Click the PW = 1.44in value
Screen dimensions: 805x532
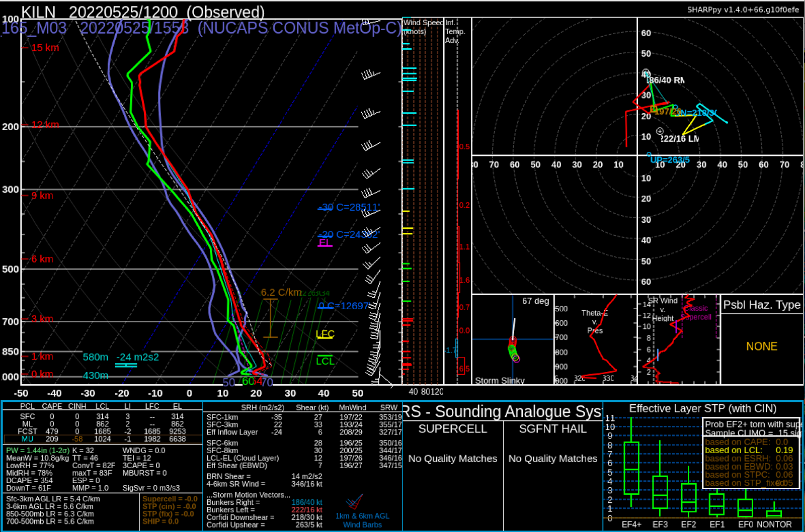38,451
